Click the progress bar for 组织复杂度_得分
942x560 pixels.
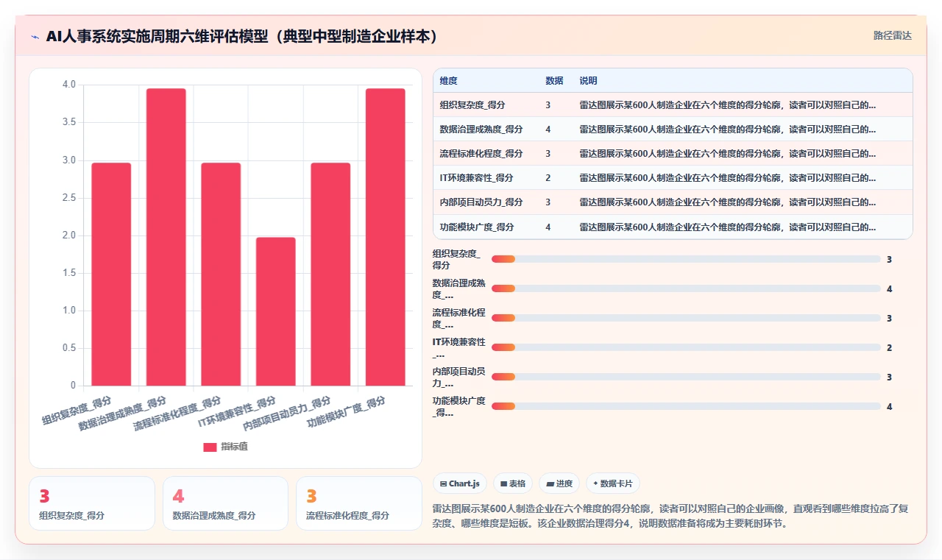pyautogui.click(x=686, y=259)
